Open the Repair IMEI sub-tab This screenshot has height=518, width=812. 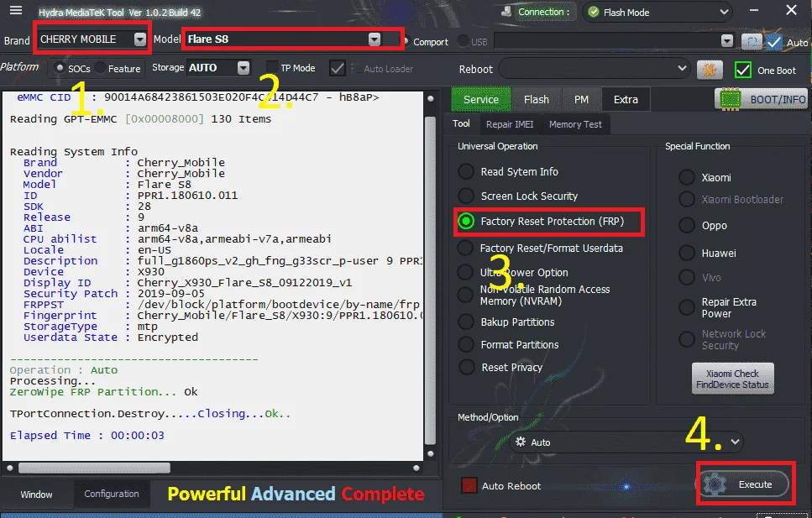(510, 124)
